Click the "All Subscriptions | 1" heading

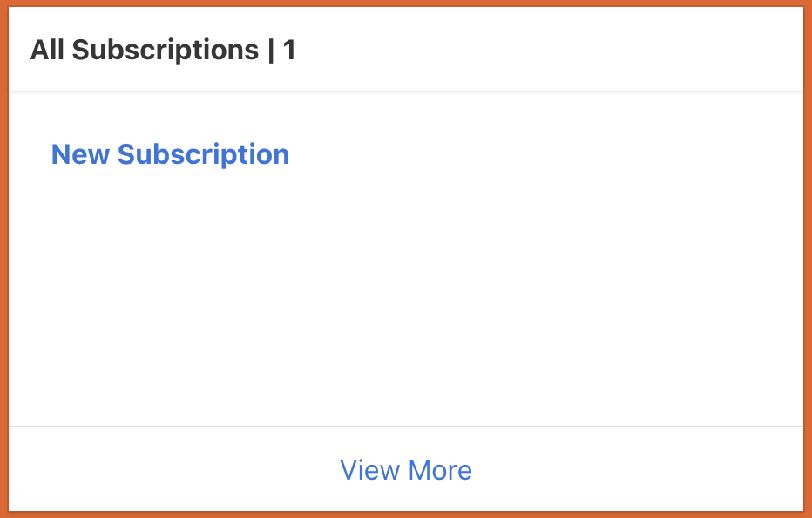point(163,50)
